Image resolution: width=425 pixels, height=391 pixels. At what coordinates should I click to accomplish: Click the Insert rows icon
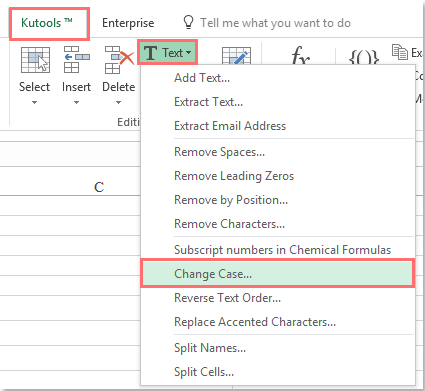click(76, 59)
